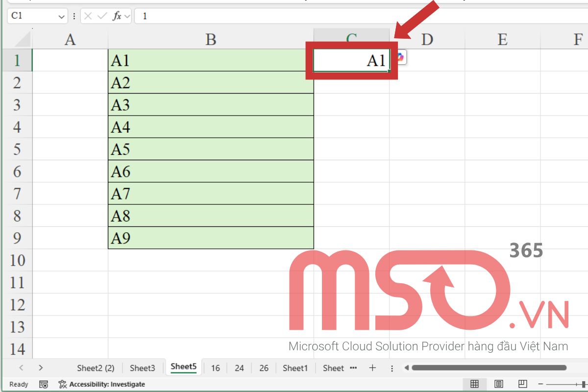Open the sheet tab named 24
The width and height of the screenshot is (588, 392).
coord(239,368)
